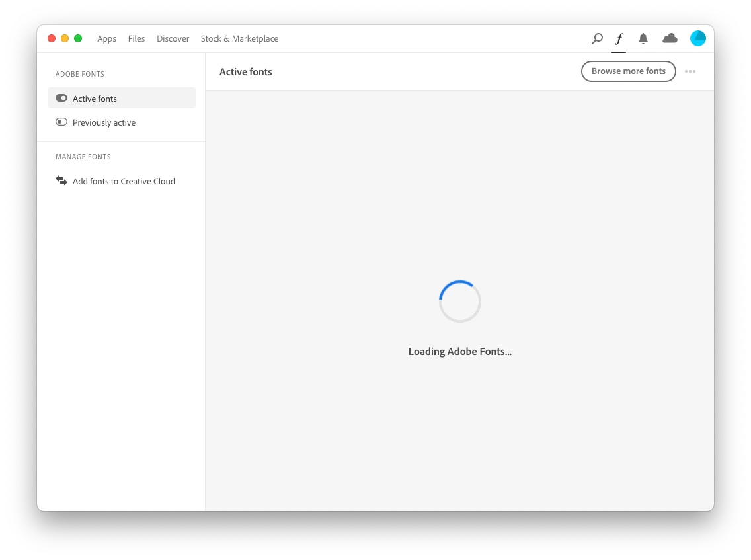Open the search magnifier icon
This screenshot has width=751, height=560.
point(597,38)
